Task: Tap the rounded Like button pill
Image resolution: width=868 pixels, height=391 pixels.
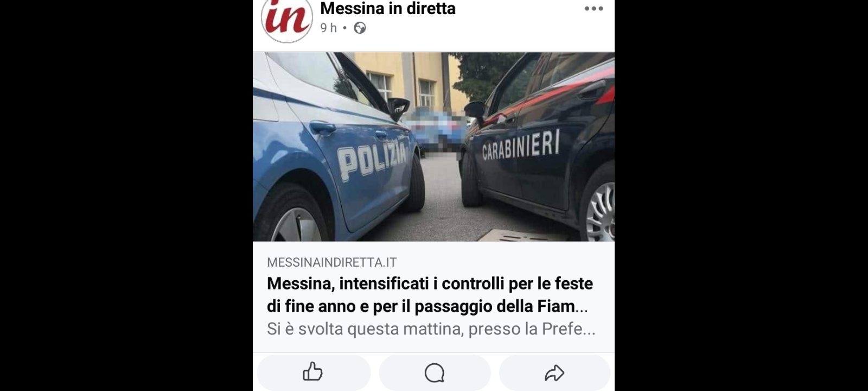Action: pyautogui.click(x=314, y=373)
